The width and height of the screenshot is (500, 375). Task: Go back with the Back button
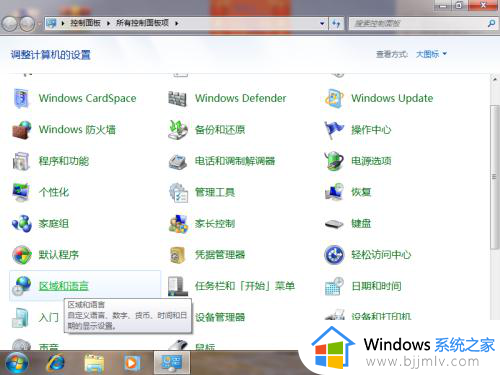click(x=10, y=24)
